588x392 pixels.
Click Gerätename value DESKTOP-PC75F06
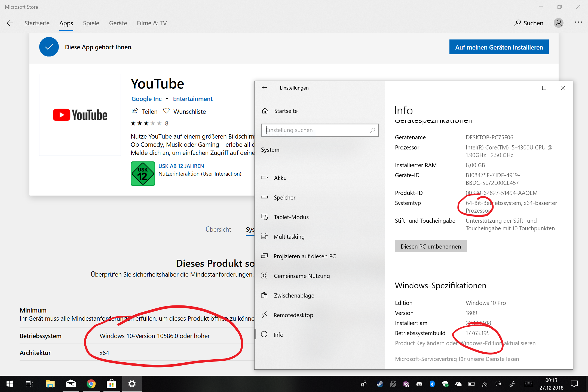[489, 137]
